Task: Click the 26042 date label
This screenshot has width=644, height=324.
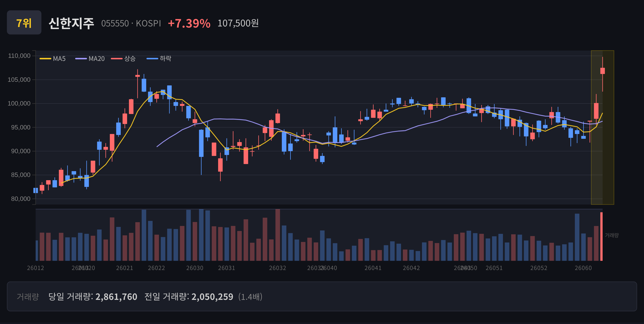Action: pos(411,268)
